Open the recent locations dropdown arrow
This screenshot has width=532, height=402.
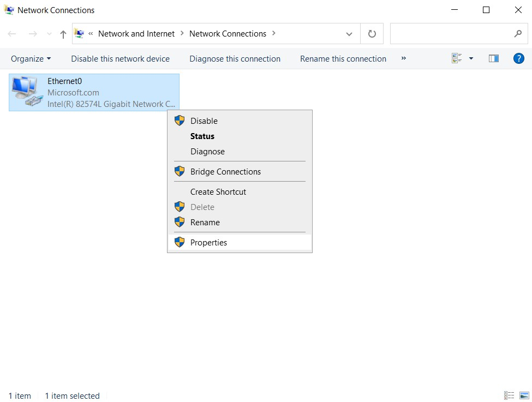coord(49,34)
